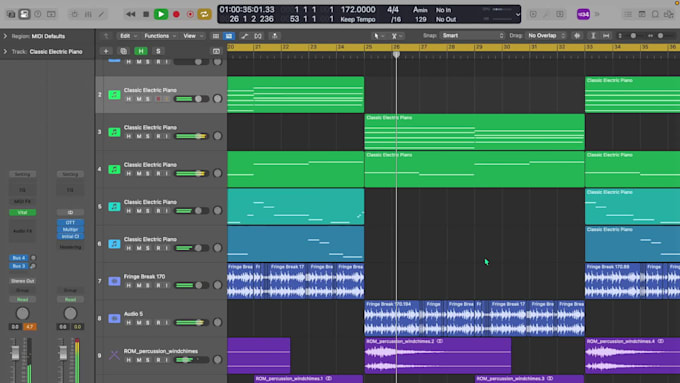
Task: Click the left channel strip Setting button
Action: [23, 174]
